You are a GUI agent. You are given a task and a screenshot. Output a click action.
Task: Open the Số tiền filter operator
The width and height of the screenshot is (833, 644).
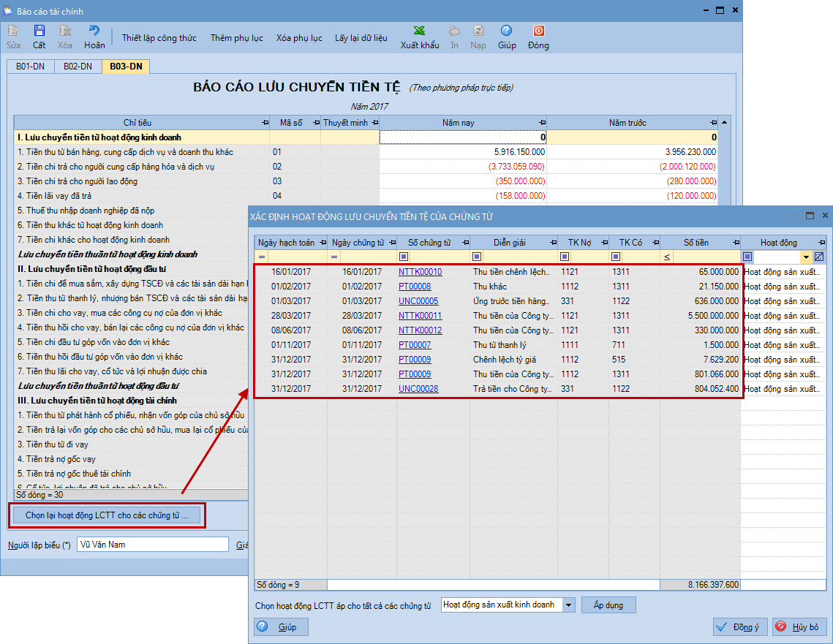click(x=667, y=257)
